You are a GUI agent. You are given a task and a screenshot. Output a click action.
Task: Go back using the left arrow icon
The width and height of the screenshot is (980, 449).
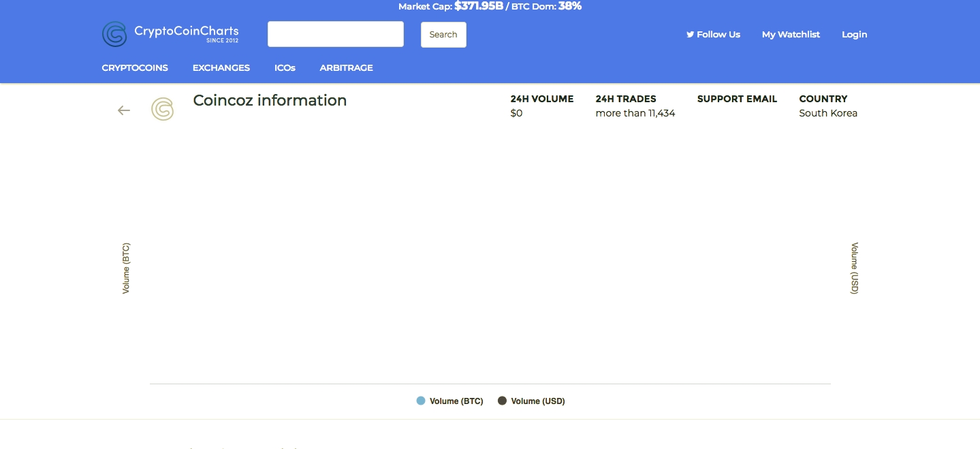124,110
